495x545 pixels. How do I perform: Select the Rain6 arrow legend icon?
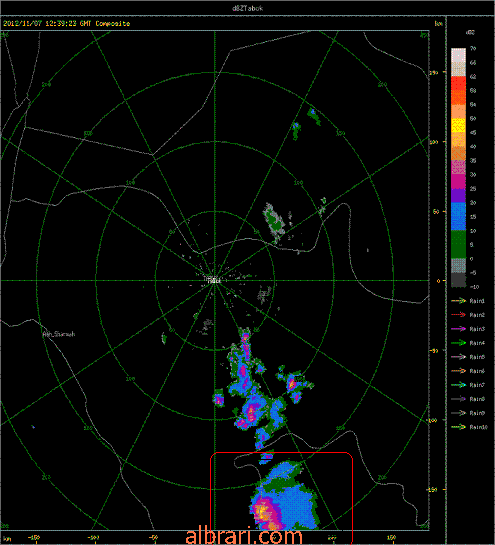459,371
